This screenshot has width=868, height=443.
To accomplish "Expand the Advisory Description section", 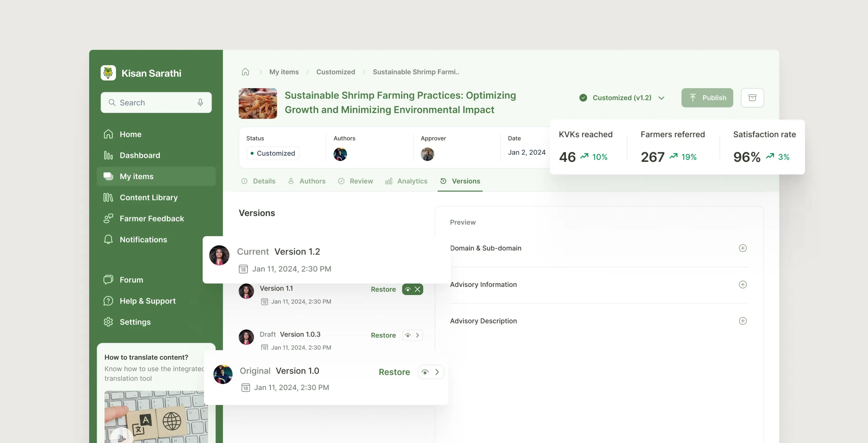I will point(742,321).
